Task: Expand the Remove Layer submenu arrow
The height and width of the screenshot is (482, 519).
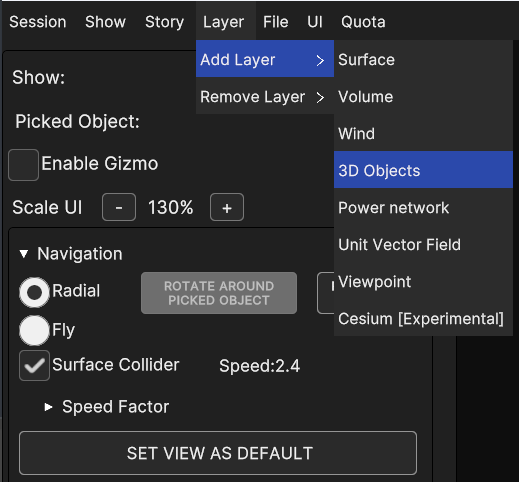Action: coord(320,97)
